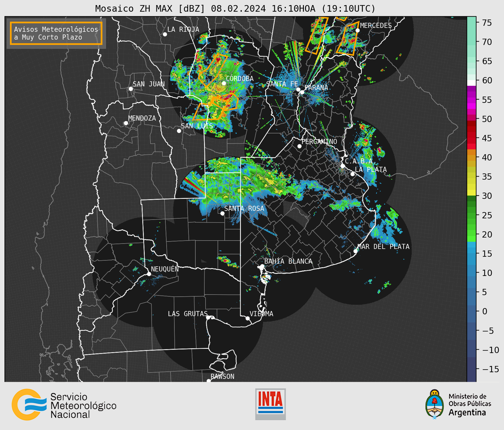Click the SANTA ROSA city marker dot
Image resolution: width=504 pixels, height=430 pixels.
222,214
